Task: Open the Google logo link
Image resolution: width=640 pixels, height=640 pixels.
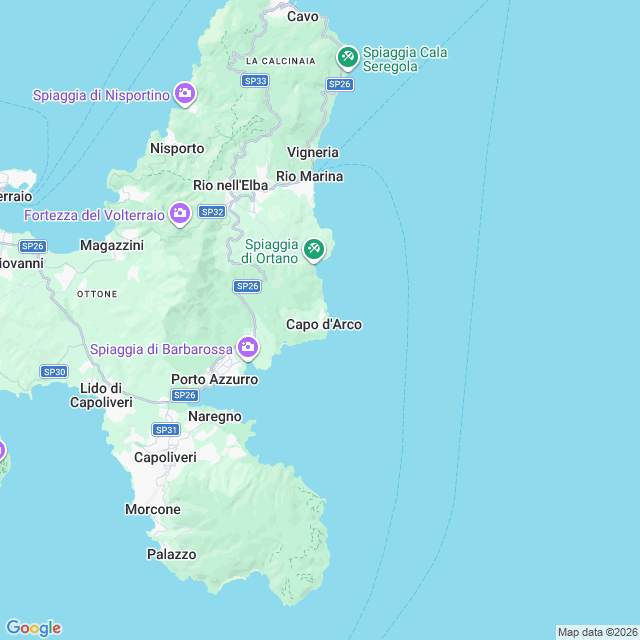Action: pyautogui.click(x=34, y=628)
